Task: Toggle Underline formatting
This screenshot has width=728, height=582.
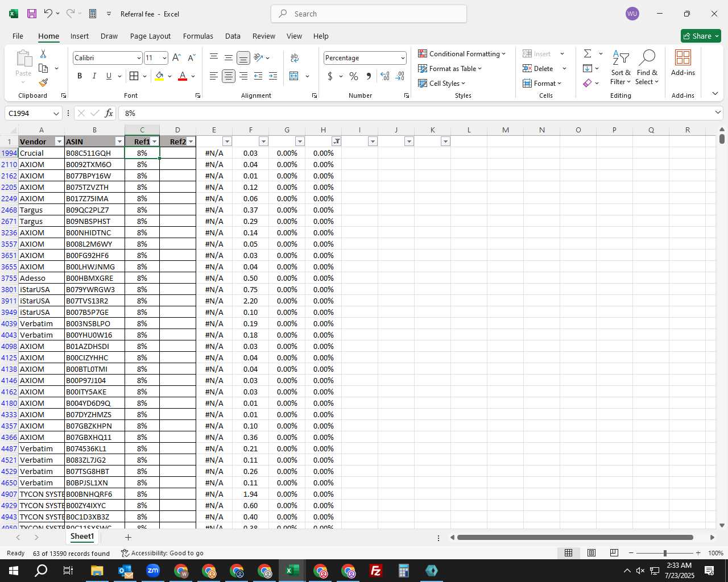Action: tap(109, 76)
